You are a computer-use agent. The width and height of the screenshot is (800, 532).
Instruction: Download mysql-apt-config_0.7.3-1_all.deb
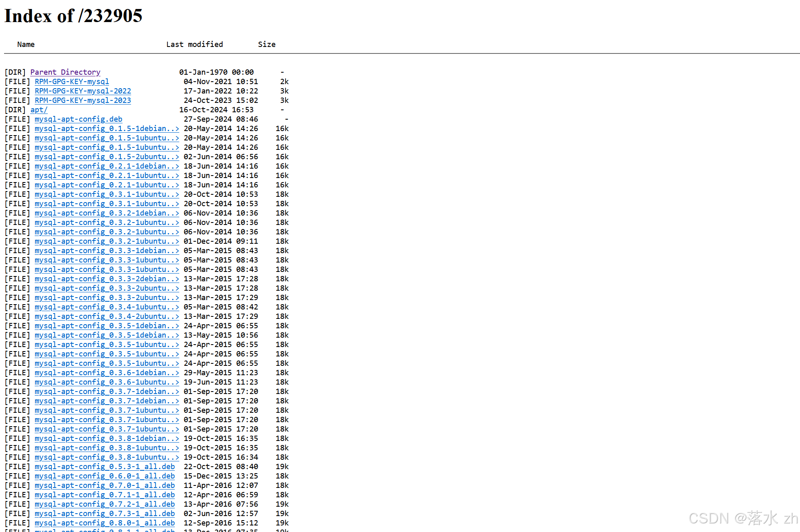105,514
